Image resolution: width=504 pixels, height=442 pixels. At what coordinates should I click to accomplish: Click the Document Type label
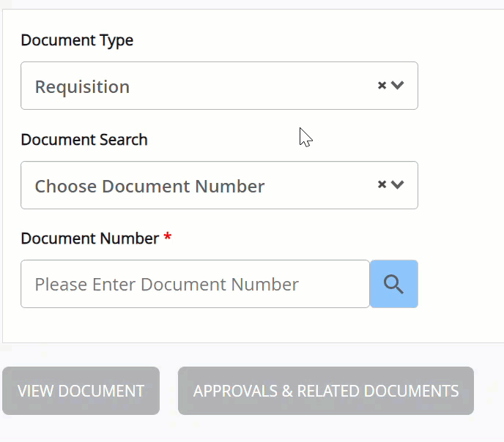click(x=77, y=40)
